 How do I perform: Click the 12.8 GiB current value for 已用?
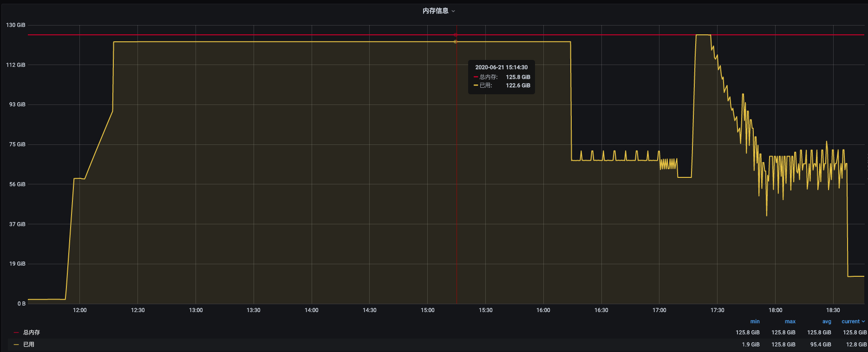(856, 345)
